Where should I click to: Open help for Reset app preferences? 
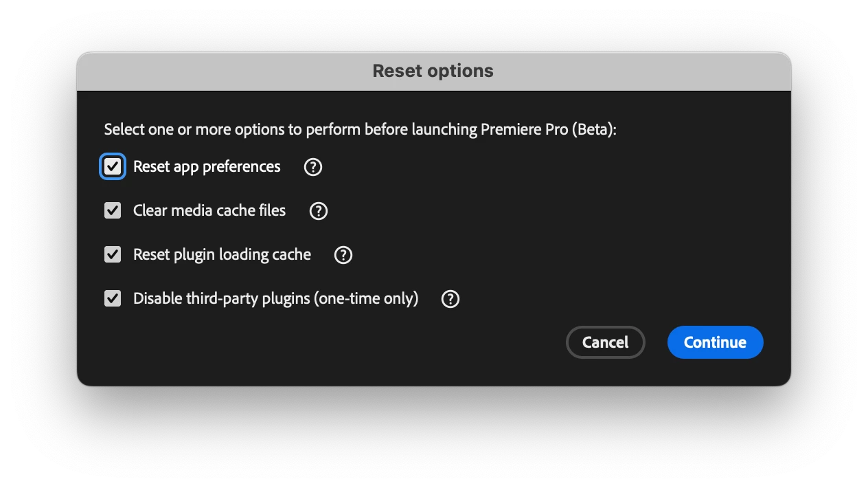313,167
